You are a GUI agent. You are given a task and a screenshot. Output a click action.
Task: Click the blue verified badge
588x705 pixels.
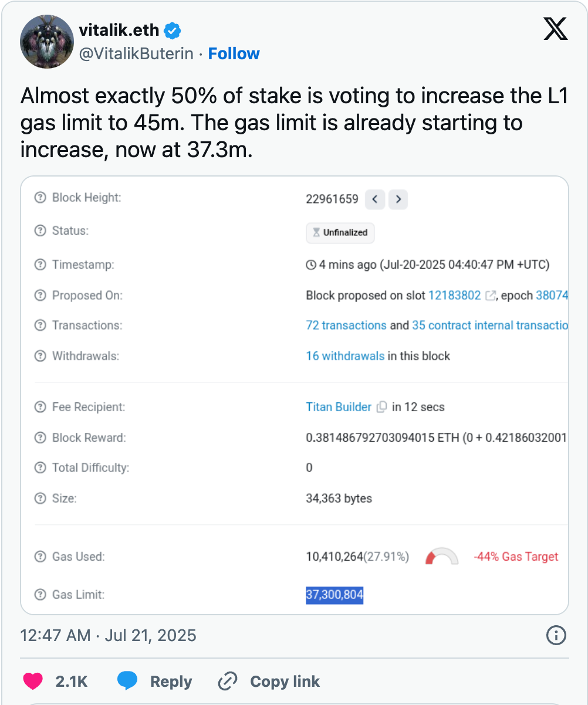point(173,30)
